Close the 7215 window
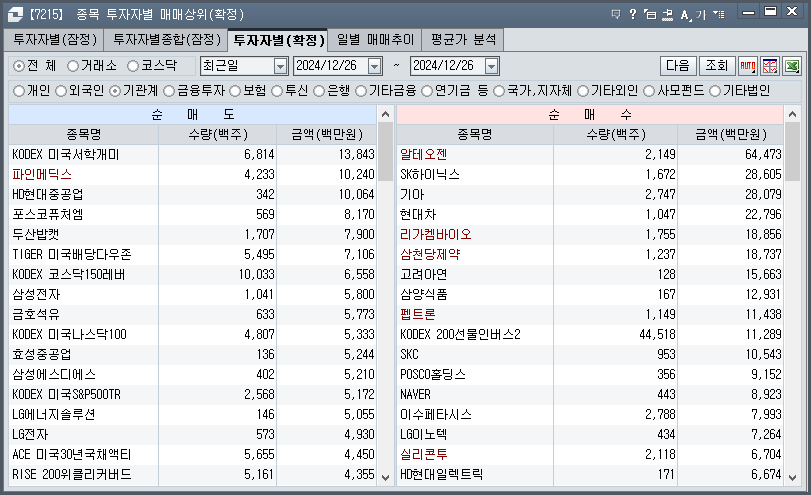Image resolution: width=811 pixels, height=495 pixels. click(x=792, y=11)
